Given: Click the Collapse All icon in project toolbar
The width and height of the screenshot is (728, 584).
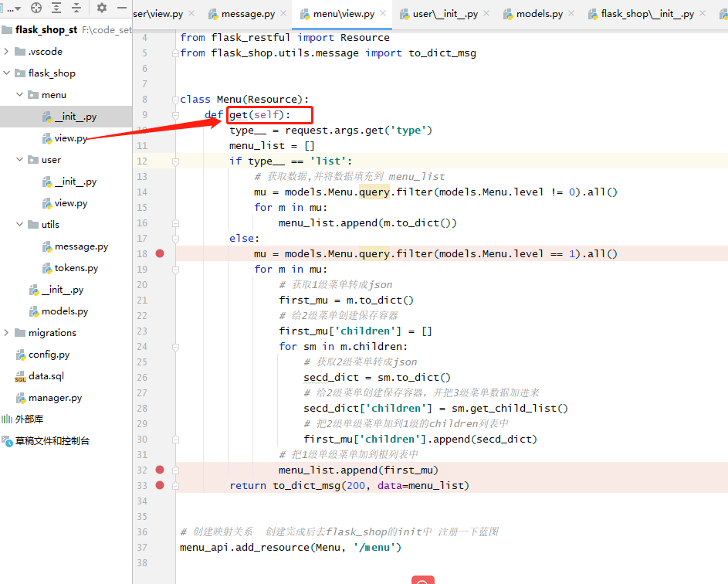Looking at the screenshot, I should [x=76, y=8].
